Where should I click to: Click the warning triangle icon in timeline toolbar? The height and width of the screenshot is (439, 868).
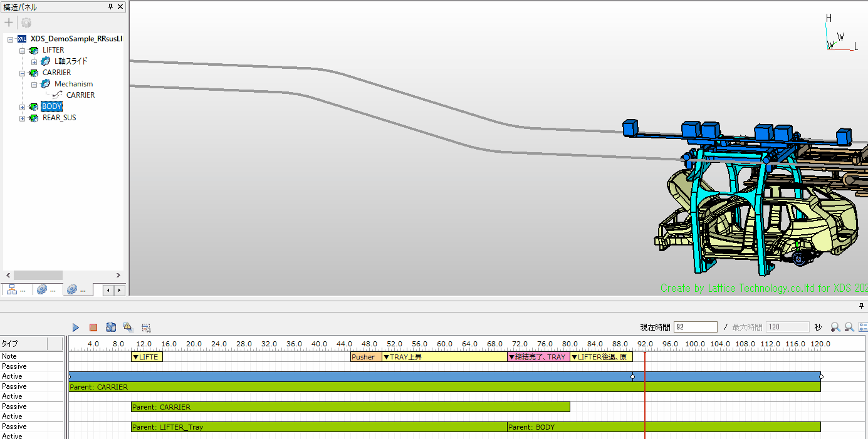[128, 328]
